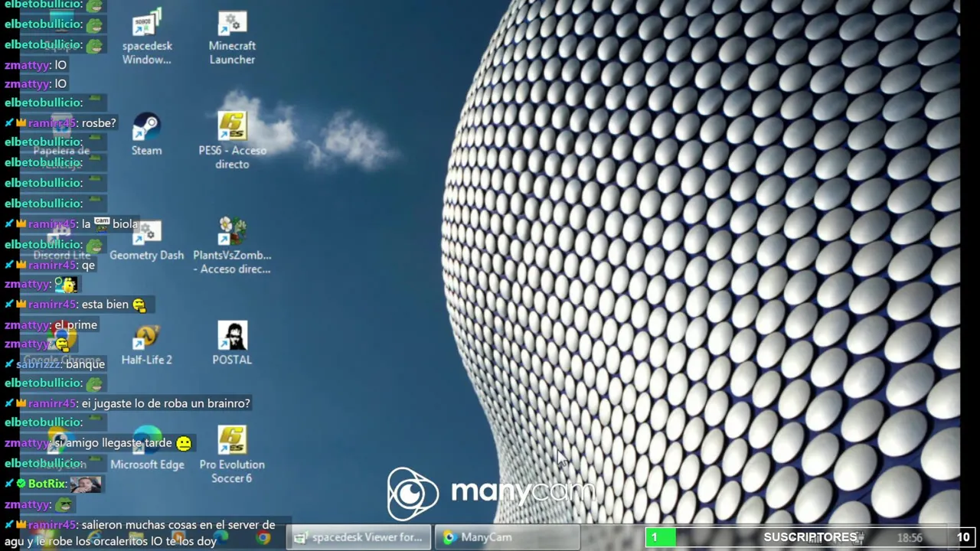Click the POSTAL game icon

pos(232,343)
